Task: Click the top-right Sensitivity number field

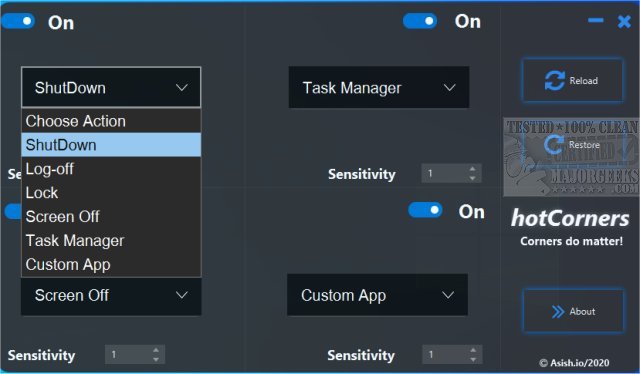Action: (444, 174)
